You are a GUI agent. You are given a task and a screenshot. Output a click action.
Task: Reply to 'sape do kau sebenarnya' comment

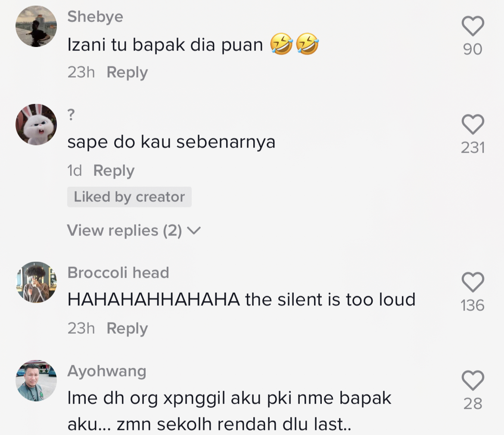114,171
